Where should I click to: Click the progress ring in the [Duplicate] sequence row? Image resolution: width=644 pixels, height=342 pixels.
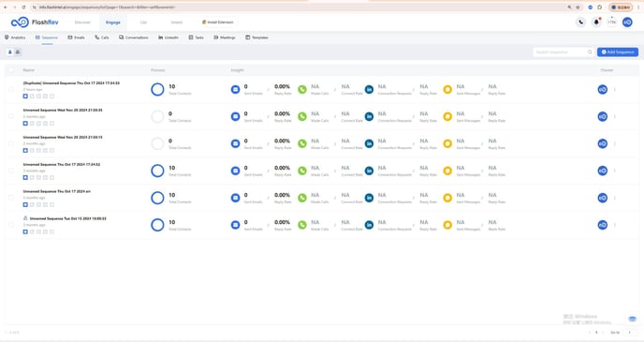tap(157, 89)
